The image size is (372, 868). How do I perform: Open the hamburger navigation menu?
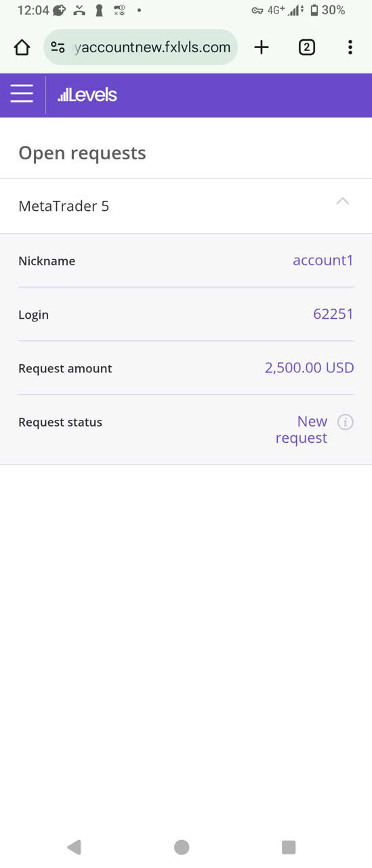tap(22, 94)
